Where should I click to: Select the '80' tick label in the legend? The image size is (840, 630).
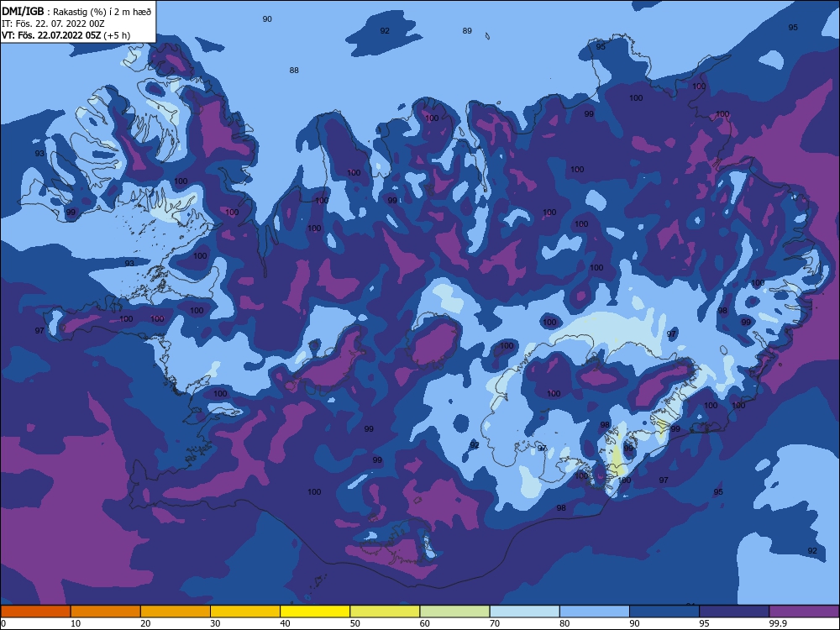[x=564, y=623]
